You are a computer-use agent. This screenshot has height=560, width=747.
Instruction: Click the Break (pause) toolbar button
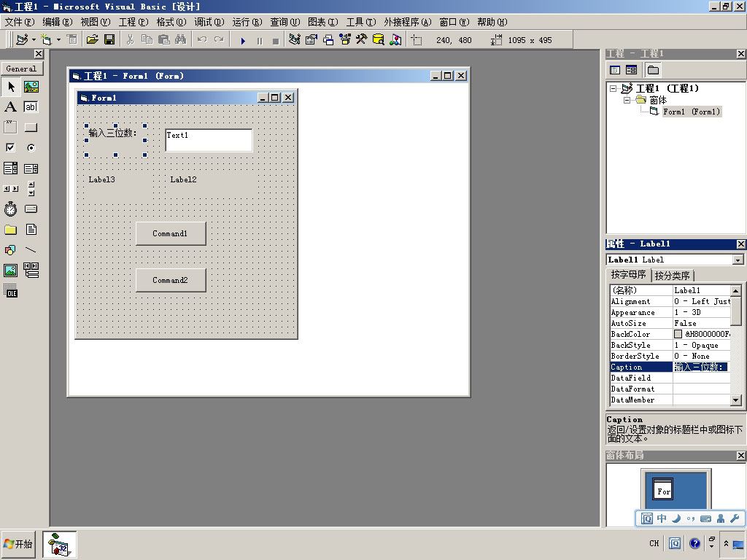260,41
